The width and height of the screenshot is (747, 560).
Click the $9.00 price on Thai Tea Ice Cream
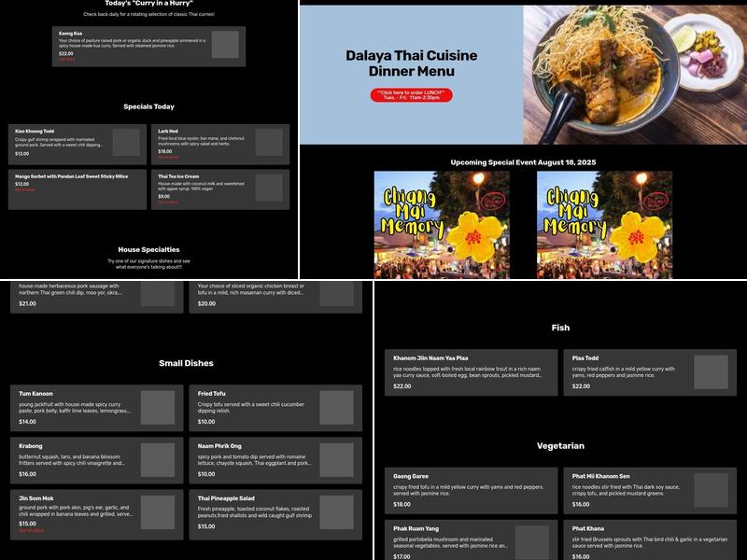pyautogui.click(x=164, y=196)
